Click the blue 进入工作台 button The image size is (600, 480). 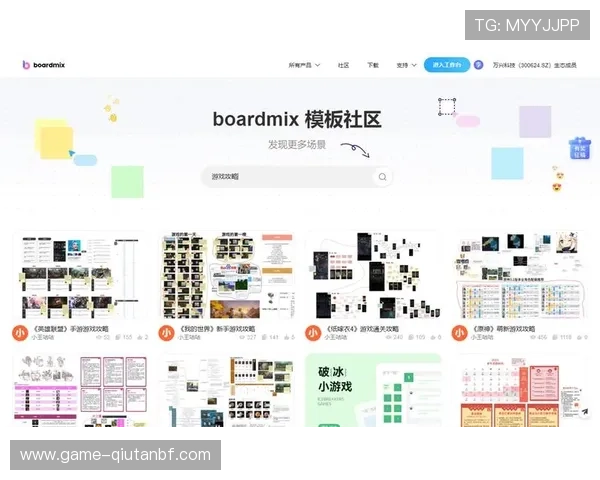(x=447, y=65)
